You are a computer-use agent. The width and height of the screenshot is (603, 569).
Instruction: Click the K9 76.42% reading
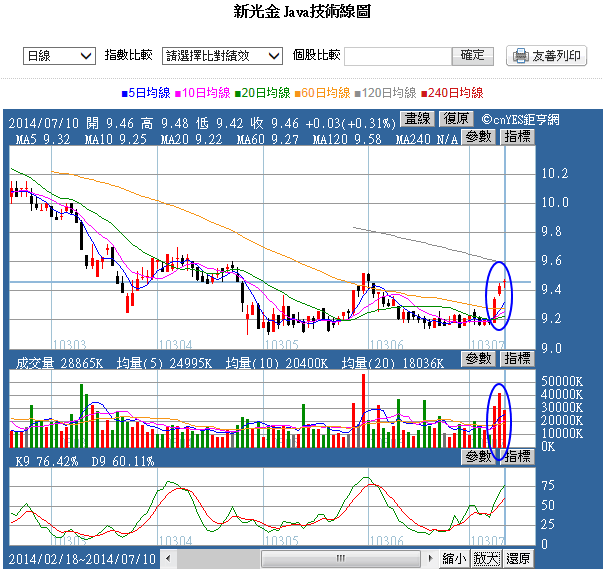pos(47,461)
